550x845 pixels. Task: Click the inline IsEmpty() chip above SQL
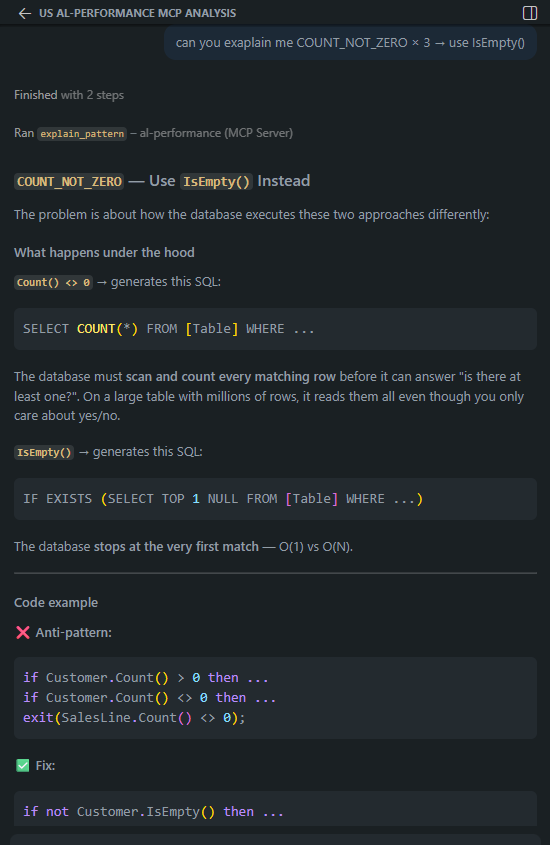click(44, 452)
